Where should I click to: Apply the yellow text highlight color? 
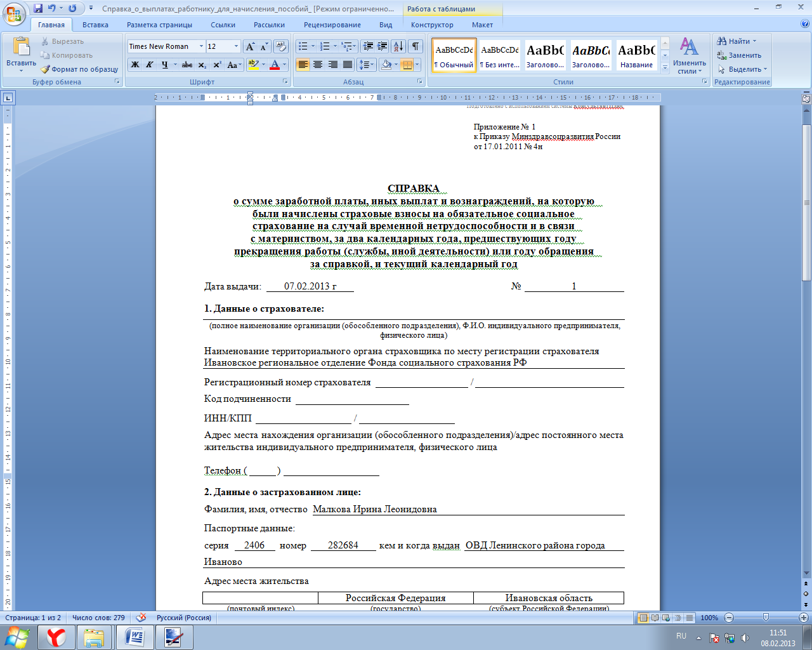pyautogui.click(x=253, y=65)
